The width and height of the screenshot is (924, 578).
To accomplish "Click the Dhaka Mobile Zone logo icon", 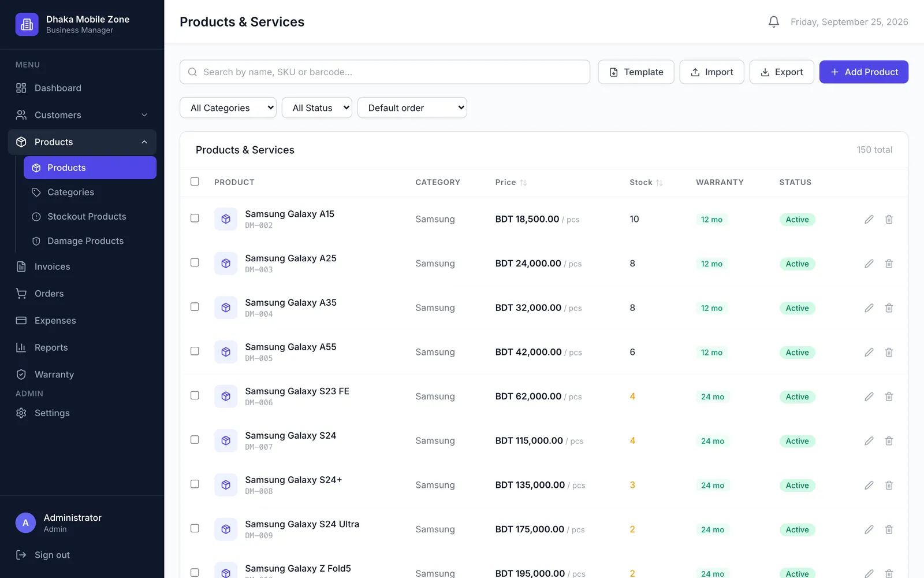I will pos(27,24).
